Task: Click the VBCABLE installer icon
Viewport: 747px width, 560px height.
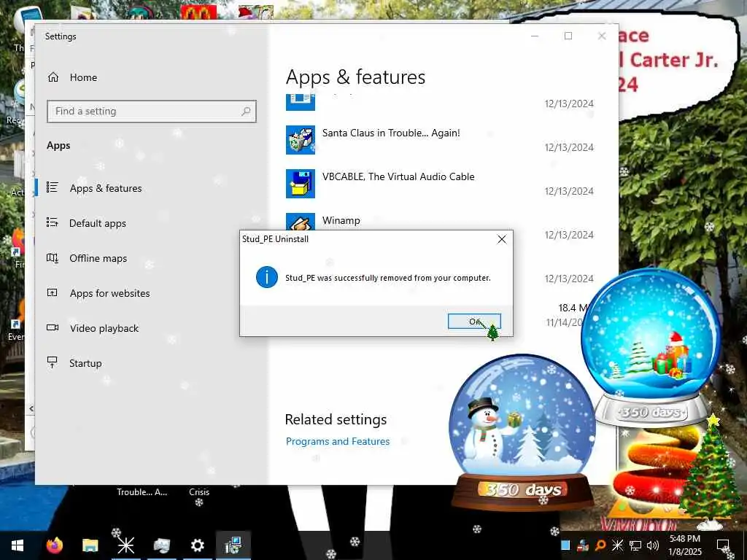Action: click(x=300, y=184)
